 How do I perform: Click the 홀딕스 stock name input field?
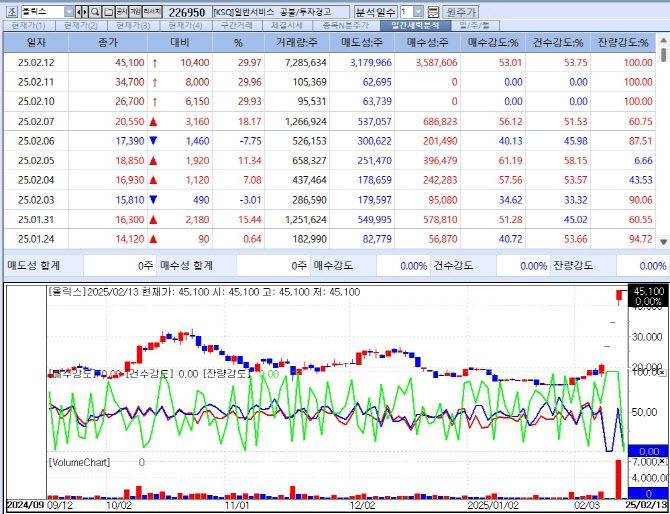tap(42, 11)
